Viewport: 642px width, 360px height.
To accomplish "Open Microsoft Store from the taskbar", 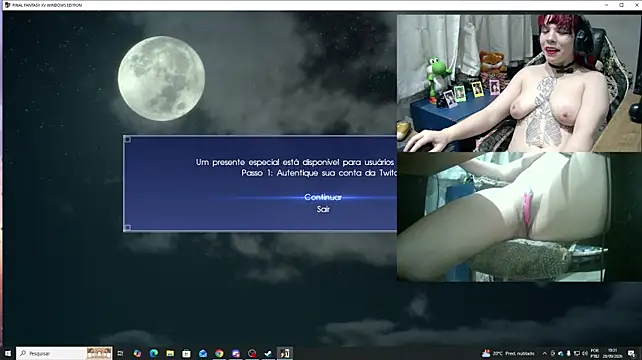I will coord(186,353).
